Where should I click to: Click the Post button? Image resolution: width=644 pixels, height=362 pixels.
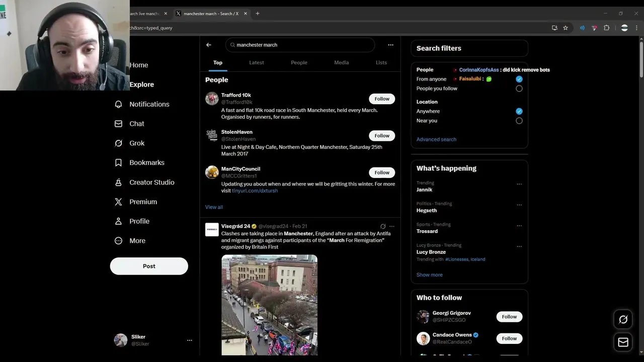(x=149, y=266)
